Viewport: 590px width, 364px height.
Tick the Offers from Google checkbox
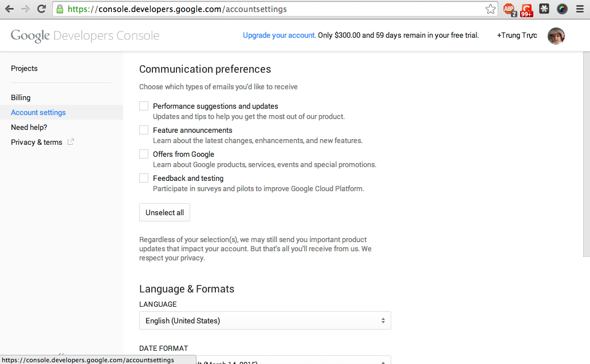144,155
